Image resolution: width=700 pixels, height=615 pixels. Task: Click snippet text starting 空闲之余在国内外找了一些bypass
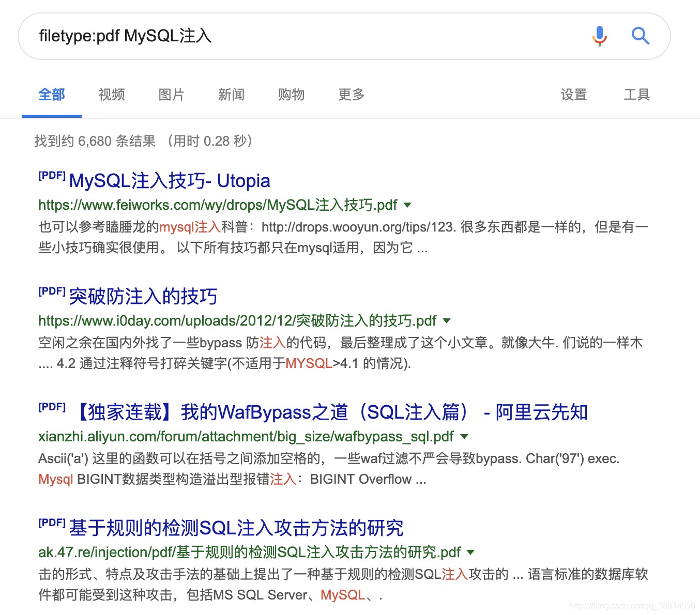[341, 353]
